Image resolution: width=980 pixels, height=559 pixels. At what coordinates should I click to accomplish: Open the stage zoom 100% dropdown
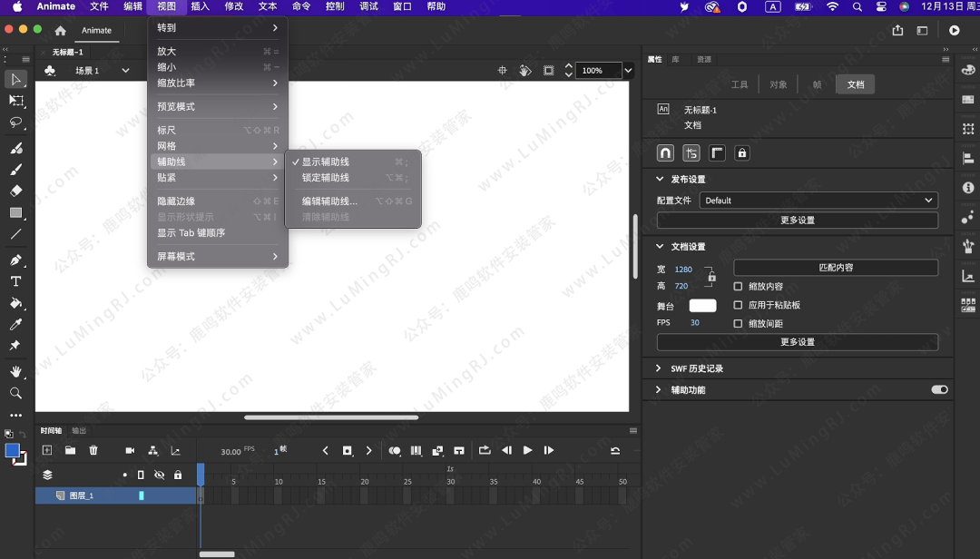pos(628,70)
